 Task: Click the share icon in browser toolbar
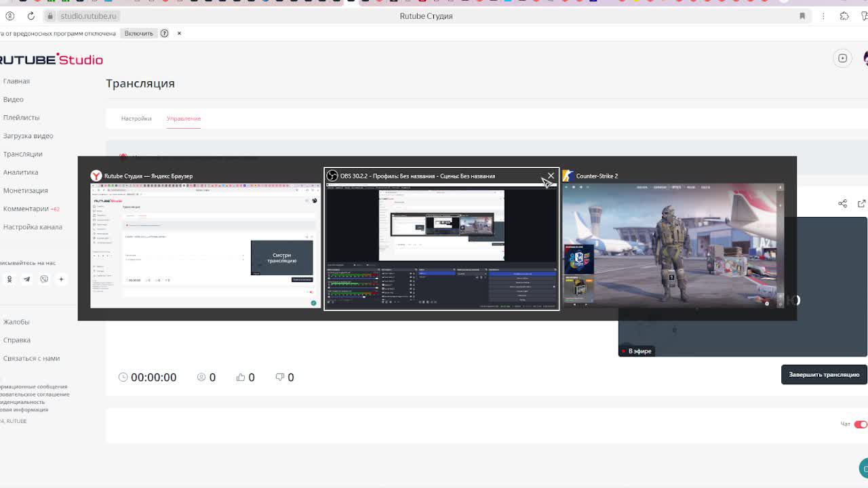[x=864, y=16]
